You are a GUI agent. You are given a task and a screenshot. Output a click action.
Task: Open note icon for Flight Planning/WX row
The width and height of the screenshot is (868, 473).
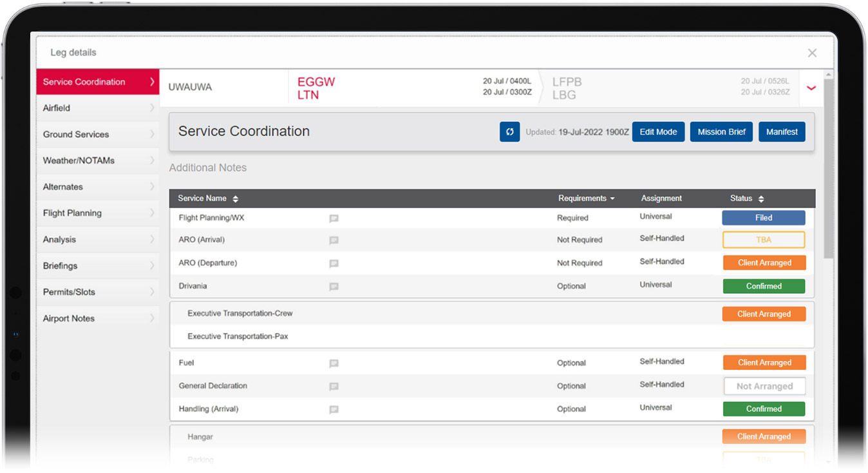pyautogui.click(x=334, y=218)
